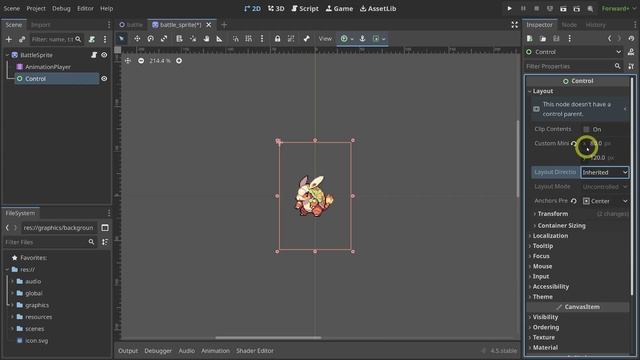Toggle smart snapping in viewport toolbar

236,39
